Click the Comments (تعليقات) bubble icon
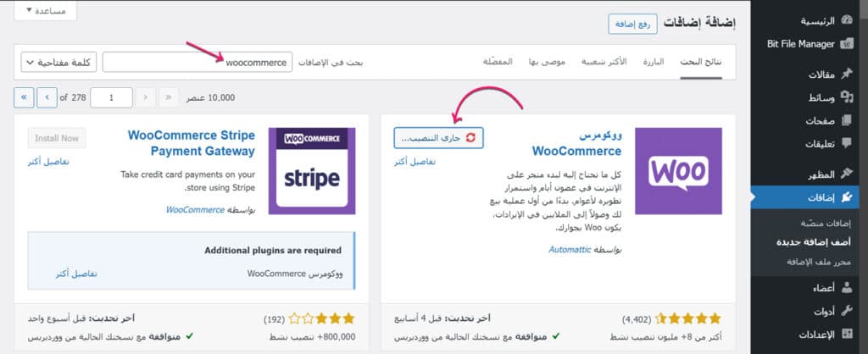This screenshot has height=354, width=868. (847, 143)
